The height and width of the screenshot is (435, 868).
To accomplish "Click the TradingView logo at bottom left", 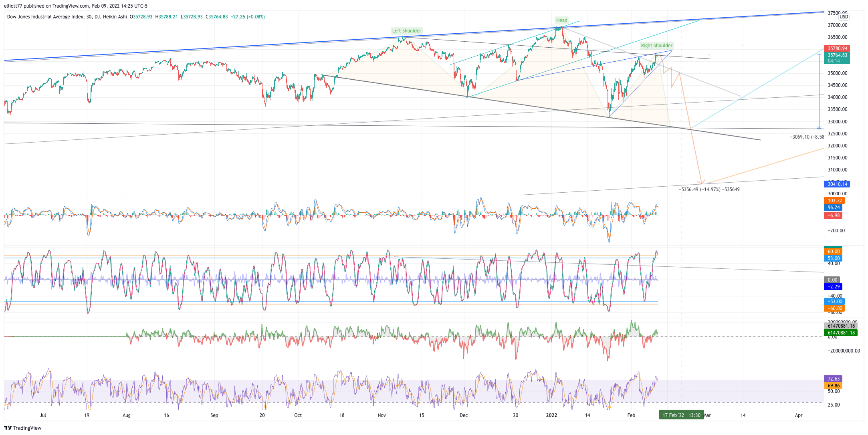I will click(x=23, y=428).
